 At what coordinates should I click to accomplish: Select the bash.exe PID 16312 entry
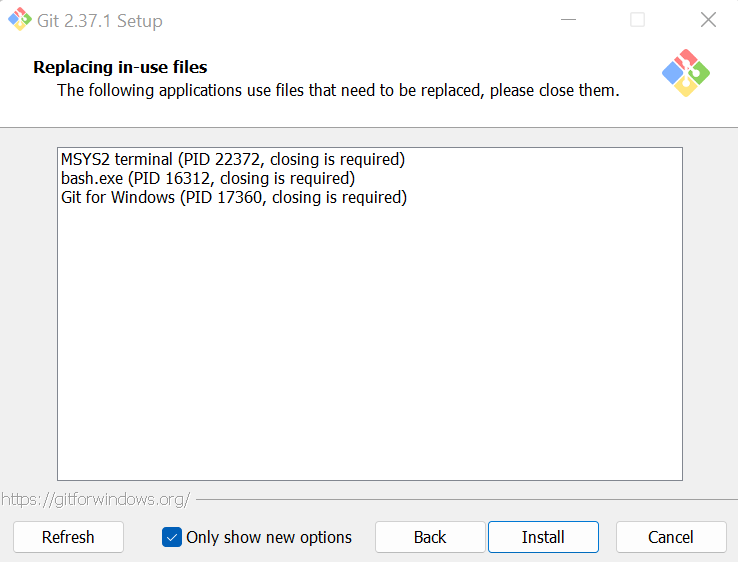pos(208,178)
